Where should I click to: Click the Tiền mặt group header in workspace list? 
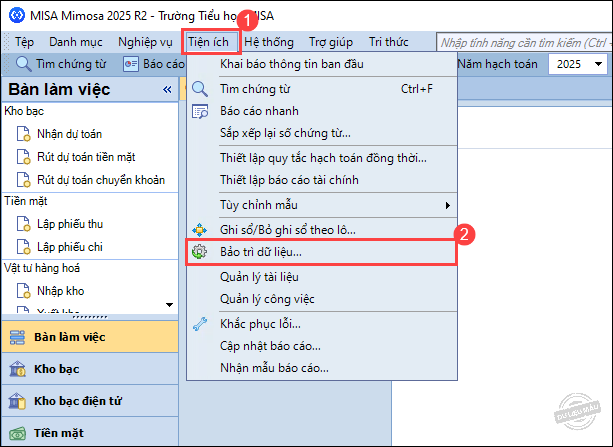pyautogui.click(x=25, y=201)
